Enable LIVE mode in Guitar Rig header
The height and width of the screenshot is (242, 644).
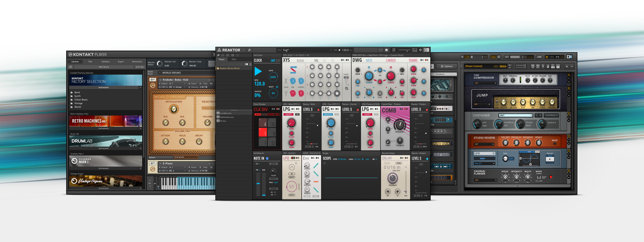click(539, 57)
